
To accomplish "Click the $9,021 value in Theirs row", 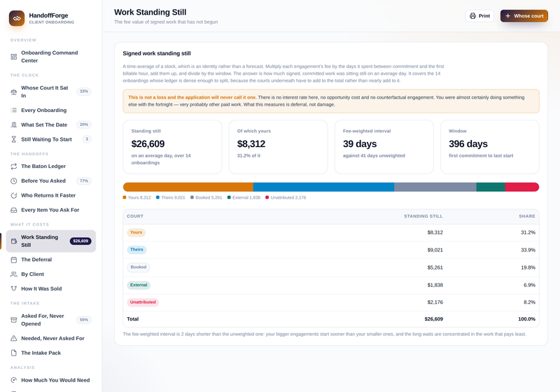I will 435,250.
